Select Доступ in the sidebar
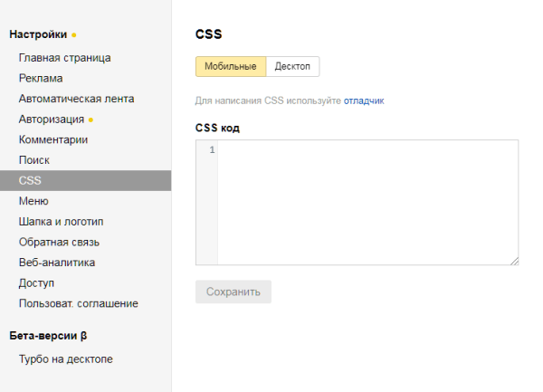This screenshot has width=543, height=392. [37, 282]
